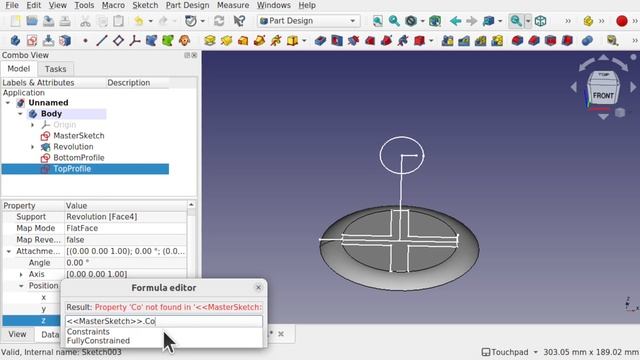This screenshot has width=640, height=360.
Task: Click the Pad tool icon
Action: 210,40
